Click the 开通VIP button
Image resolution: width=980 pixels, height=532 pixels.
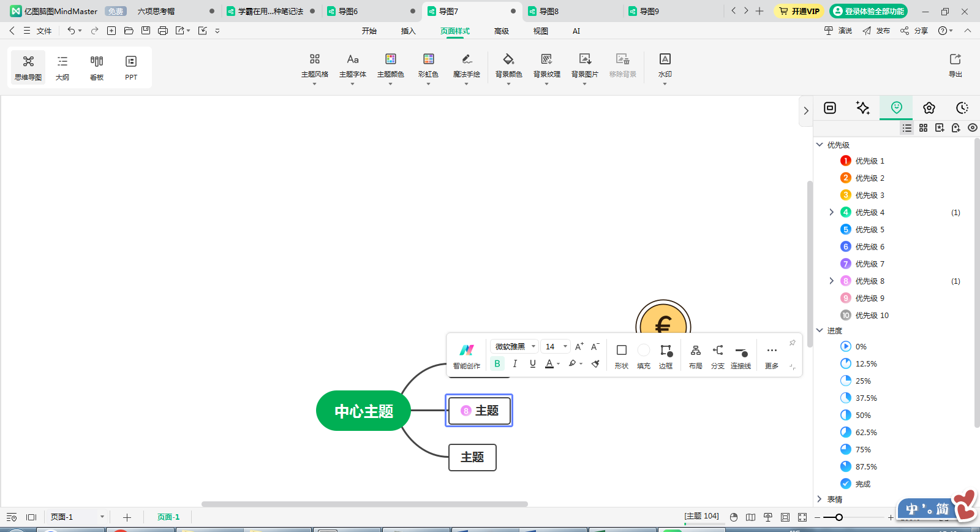[x=799, y=11]
